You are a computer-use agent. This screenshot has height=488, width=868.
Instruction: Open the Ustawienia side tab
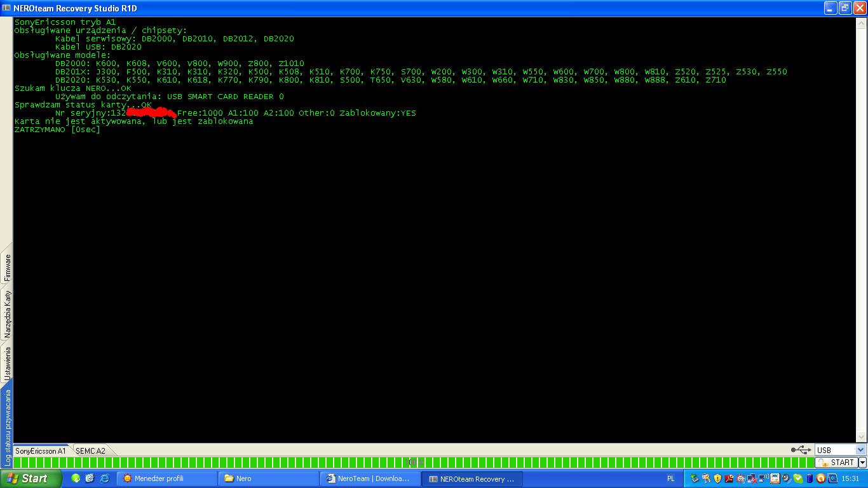click(x=7, y=364)
